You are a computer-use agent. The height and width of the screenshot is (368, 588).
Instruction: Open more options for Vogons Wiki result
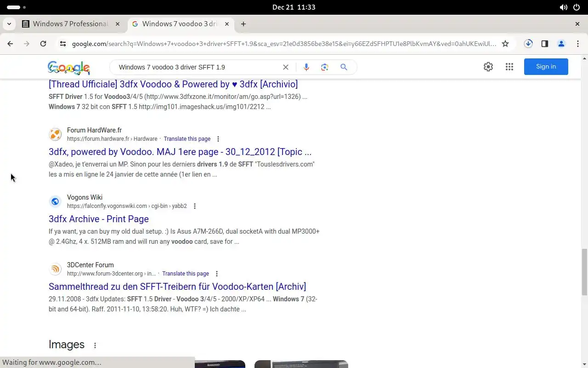click(x=195, y=206)
